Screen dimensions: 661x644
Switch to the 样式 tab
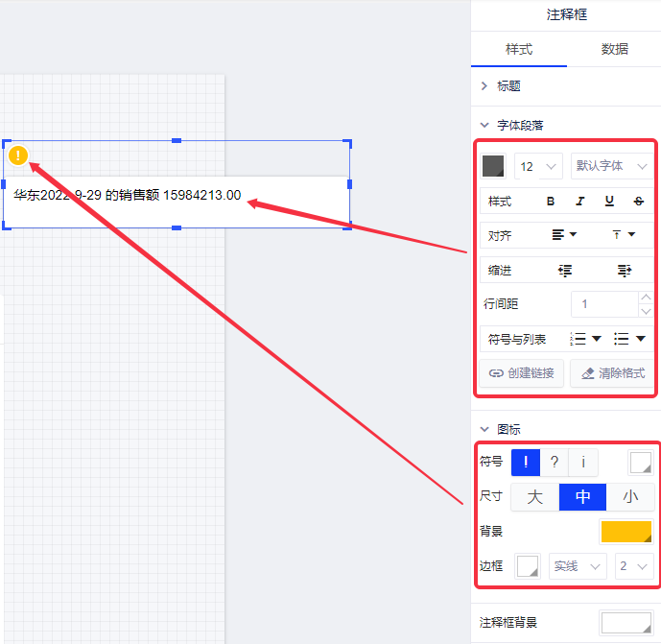click(519, 49)
